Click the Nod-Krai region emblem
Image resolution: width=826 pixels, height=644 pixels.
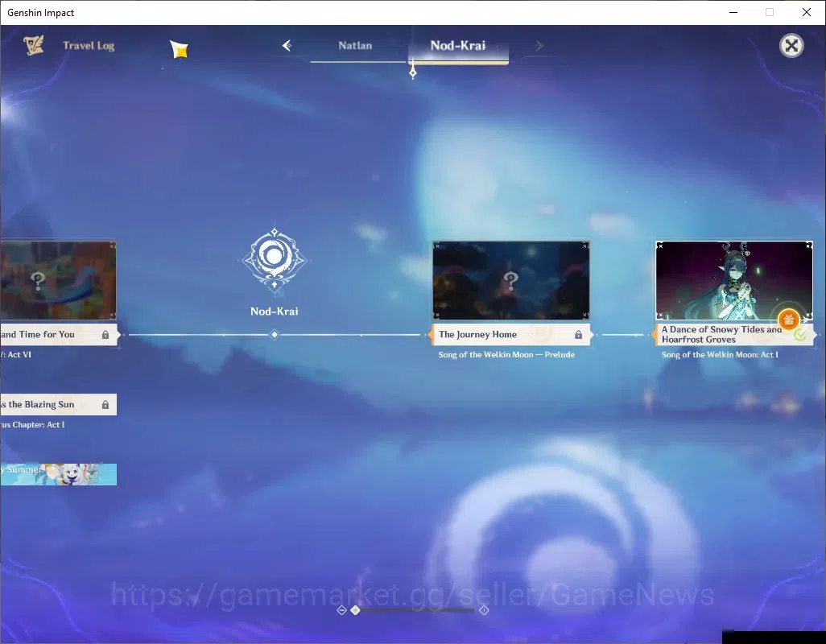coord(275,260)
